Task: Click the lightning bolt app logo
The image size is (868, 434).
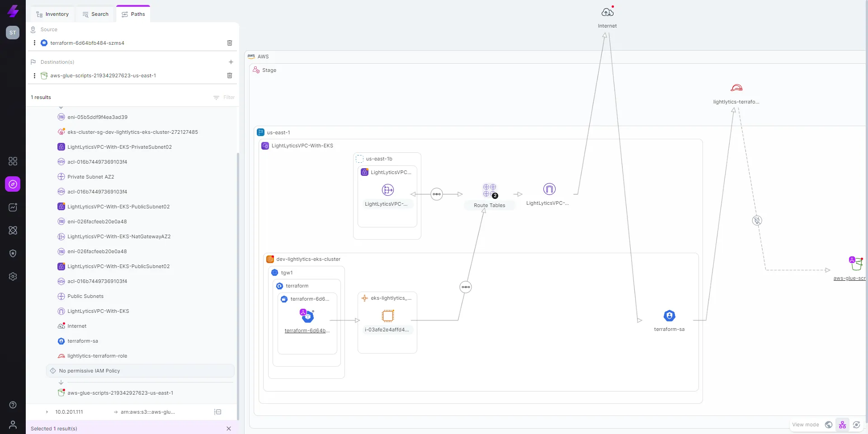Action: point(13,11)
